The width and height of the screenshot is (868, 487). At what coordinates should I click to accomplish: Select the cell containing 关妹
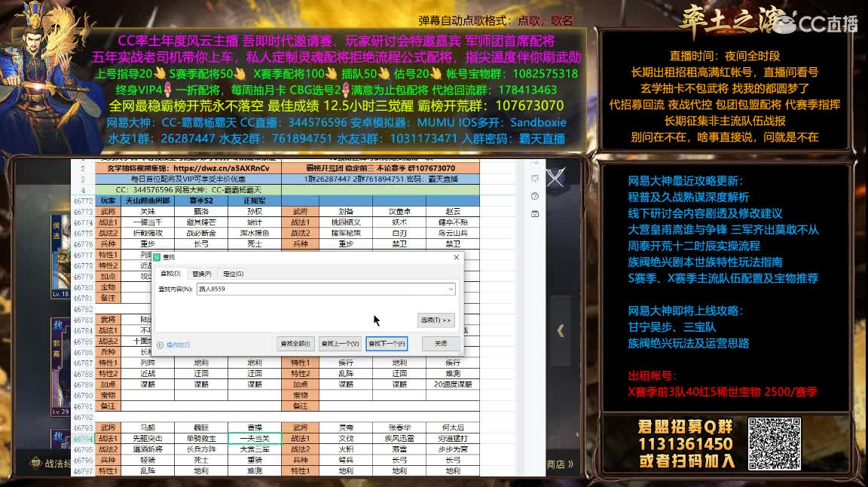pyautogui.click(x=148, y=211)
